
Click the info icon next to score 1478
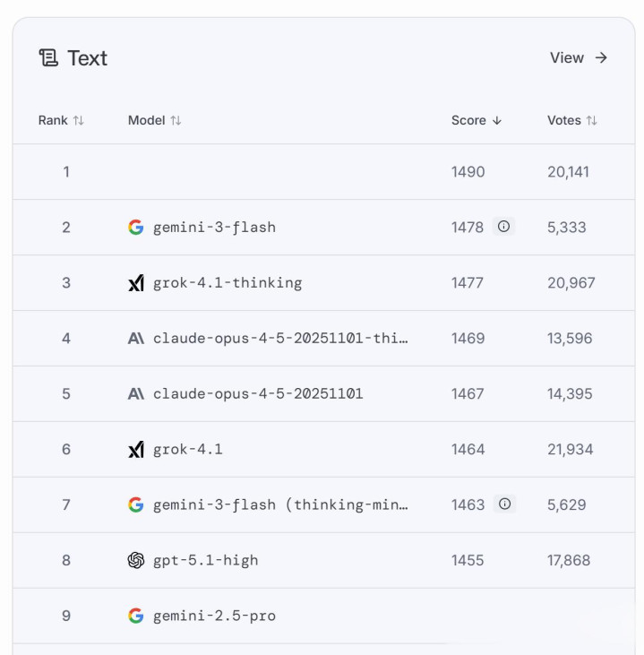point(503,227)
